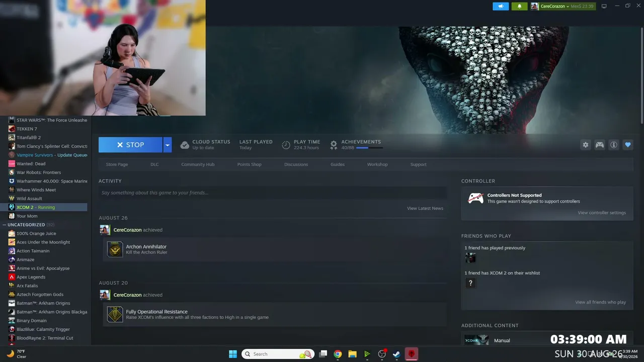Open the achievements cog icon
The height and width of the screenshot is (362, 644).
[x=334, y=145]
